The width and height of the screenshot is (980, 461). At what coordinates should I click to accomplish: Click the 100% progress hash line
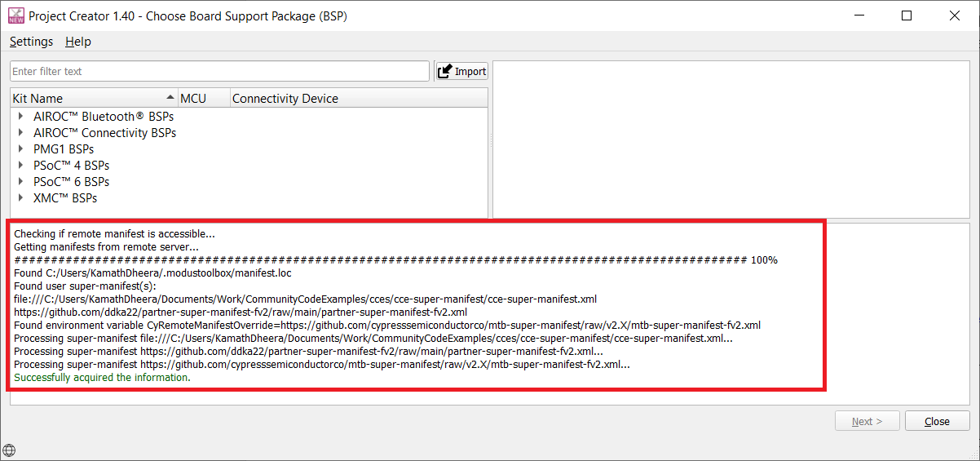click(x=395, y=260)
